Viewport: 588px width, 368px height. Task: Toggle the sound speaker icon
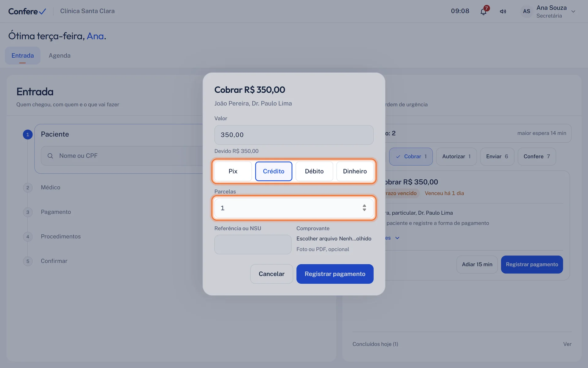tap(503, 12)
